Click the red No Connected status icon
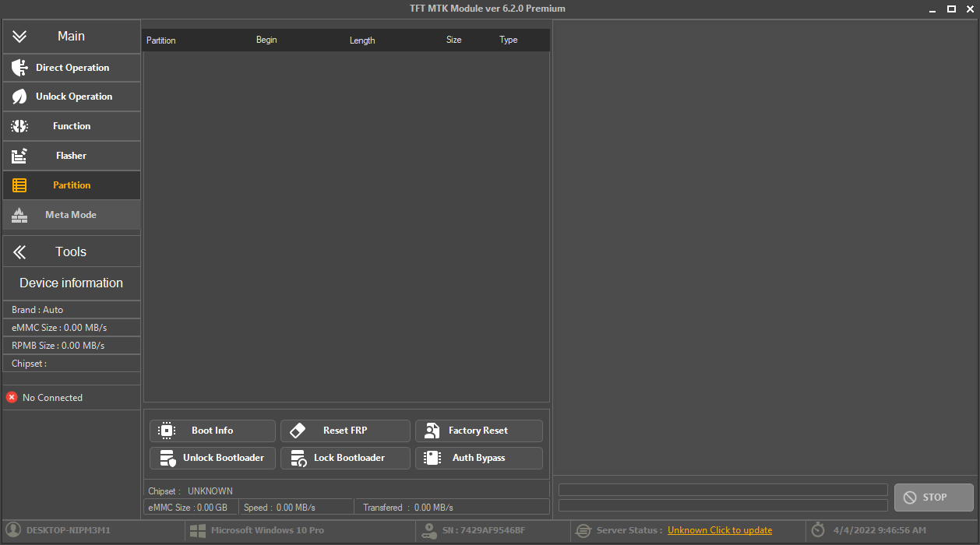Viewport: 980px width, 545px height. 11,397
